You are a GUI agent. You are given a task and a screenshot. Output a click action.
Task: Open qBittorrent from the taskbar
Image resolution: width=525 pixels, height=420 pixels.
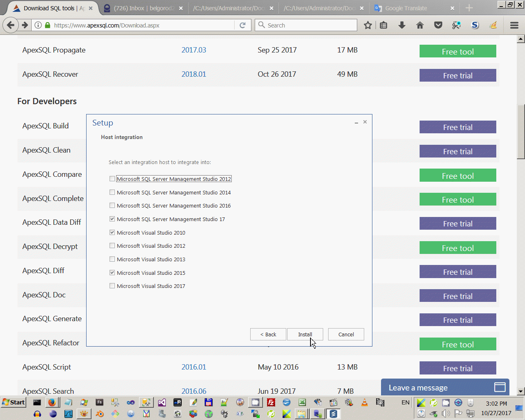pyautogui.click(x=131, y=414)
